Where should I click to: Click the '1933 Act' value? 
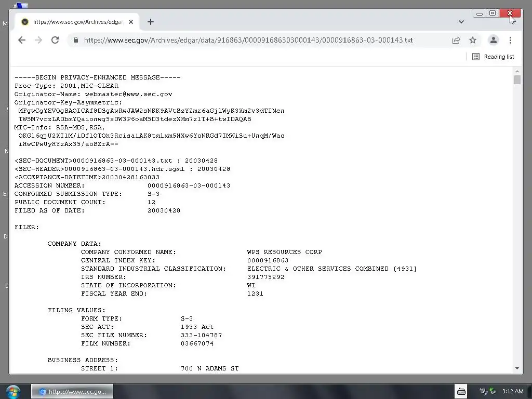197,327
